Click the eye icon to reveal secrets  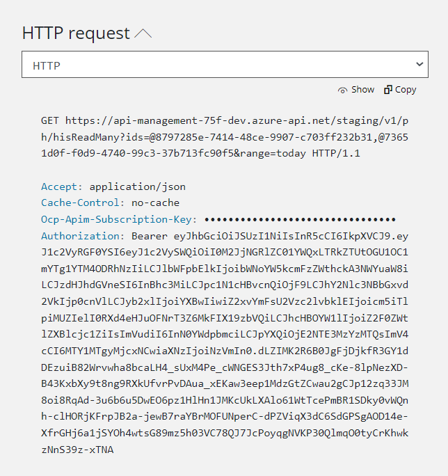pyautogui.click(x=343, y=90)
